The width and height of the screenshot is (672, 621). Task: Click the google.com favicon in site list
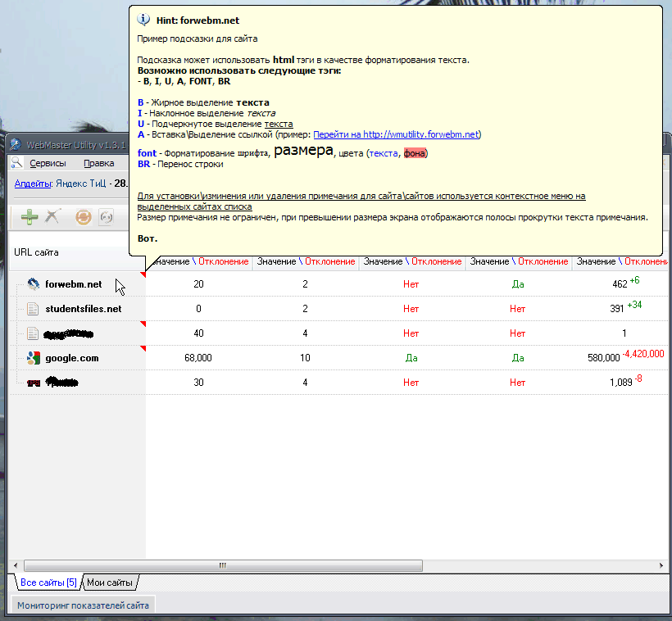click(33, 358)
